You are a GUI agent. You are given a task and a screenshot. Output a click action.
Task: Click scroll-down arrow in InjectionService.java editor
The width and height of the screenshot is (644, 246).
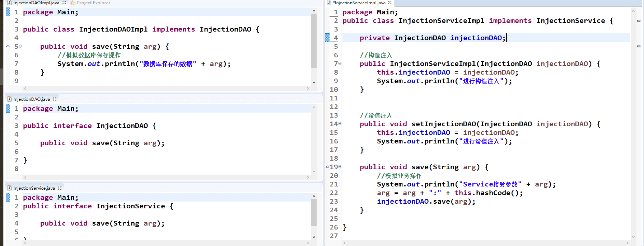coord(314,237)
